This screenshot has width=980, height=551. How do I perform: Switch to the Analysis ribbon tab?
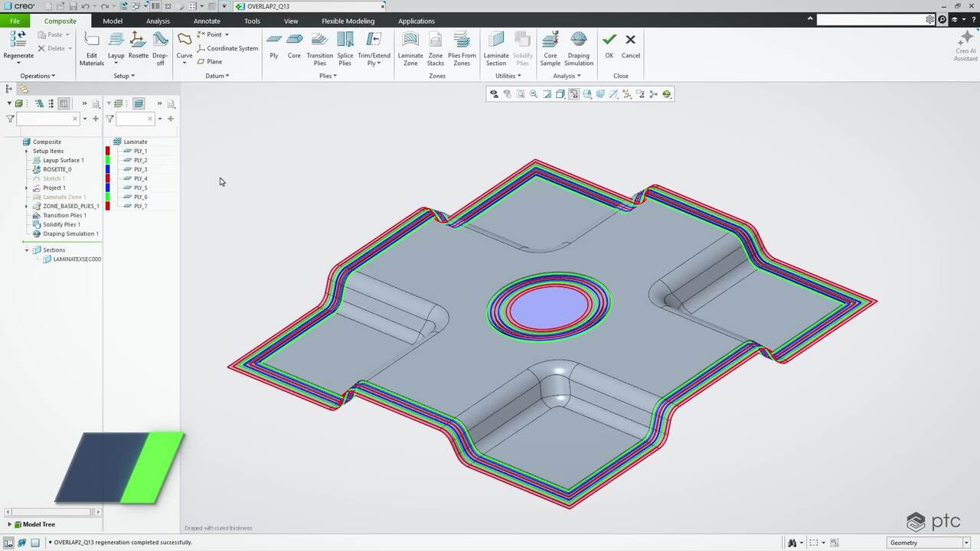[x=158, y=21]
